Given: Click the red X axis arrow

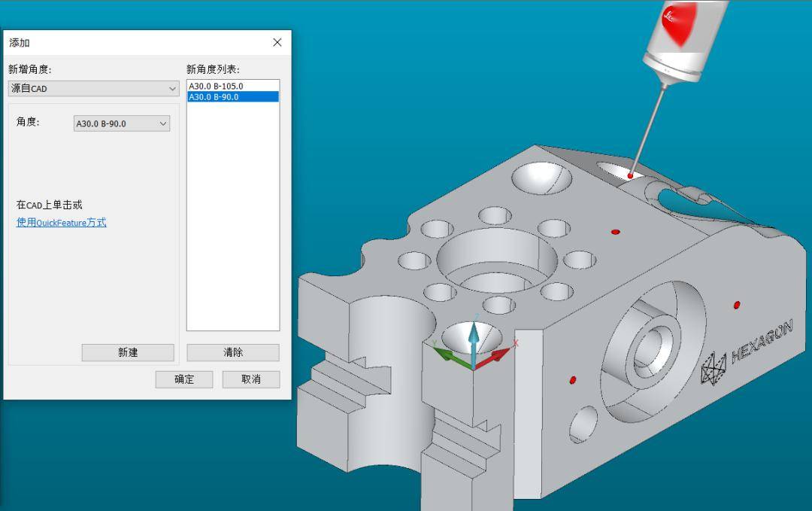Looking at the screenshot, I should pyautogui.click(x=499, y=354).
